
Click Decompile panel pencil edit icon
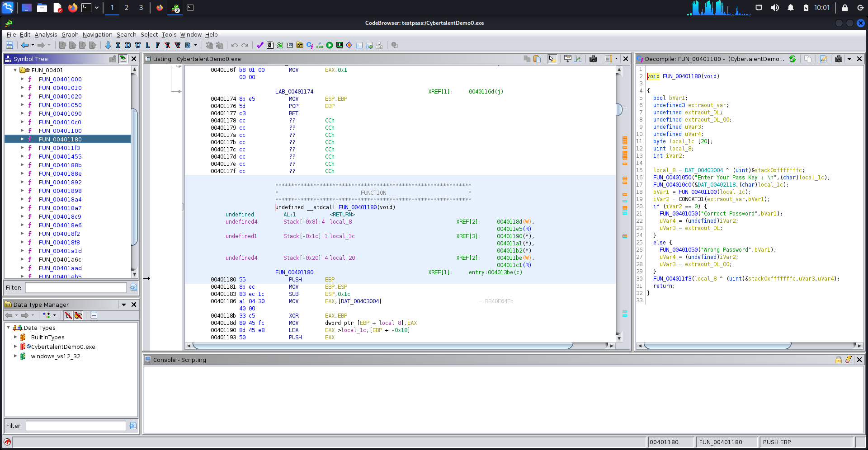tap(823, 59)
